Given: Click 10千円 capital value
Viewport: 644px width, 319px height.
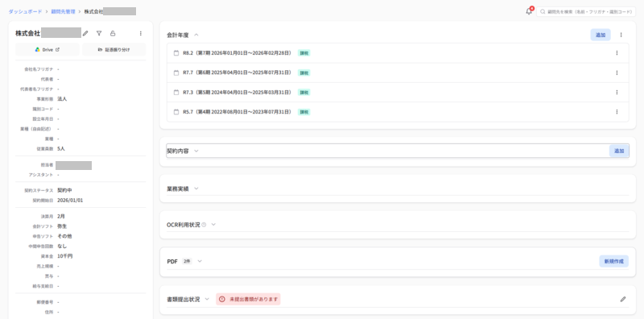Looking at the screenshot, I should click(64, 256).
